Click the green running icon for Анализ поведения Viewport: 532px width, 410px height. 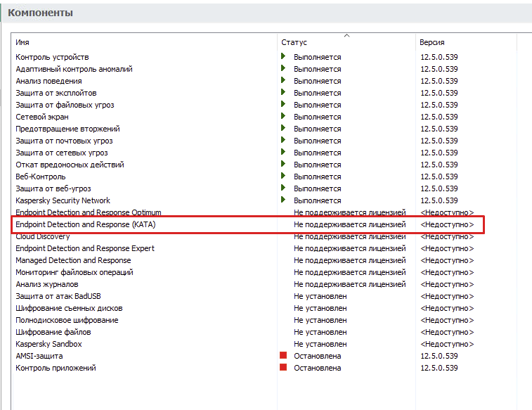(x=283, y=80)
